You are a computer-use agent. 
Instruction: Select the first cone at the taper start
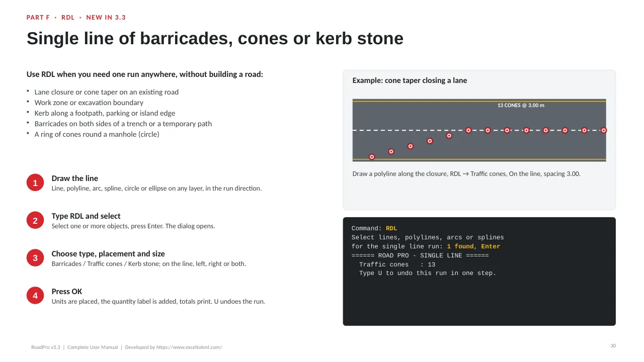coord(372,157)
